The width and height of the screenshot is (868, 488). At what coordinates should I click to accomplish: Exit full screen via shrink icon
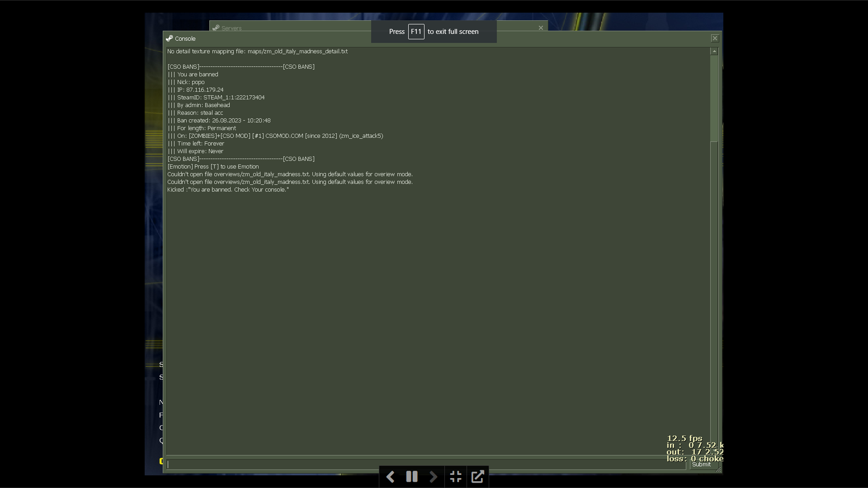(456, 477)
